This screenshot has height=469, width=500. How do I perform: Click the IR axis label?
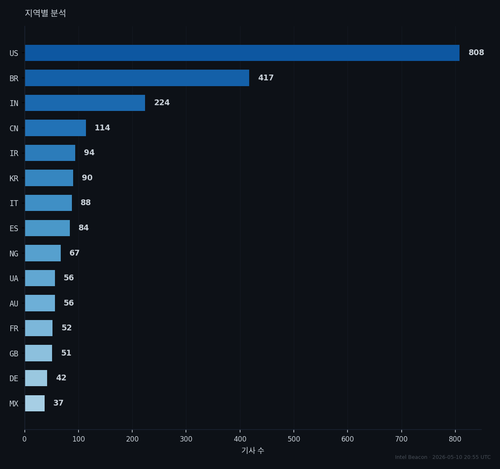(14, 153)
